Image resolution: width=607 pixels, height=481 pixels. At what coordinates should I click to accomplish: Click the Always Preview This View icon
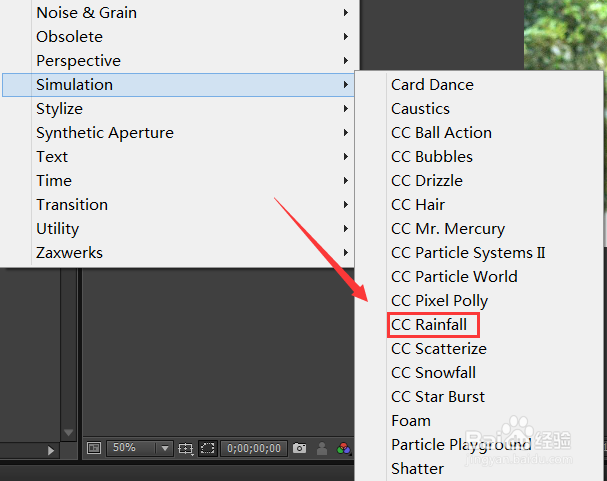[x=94, y=448]
